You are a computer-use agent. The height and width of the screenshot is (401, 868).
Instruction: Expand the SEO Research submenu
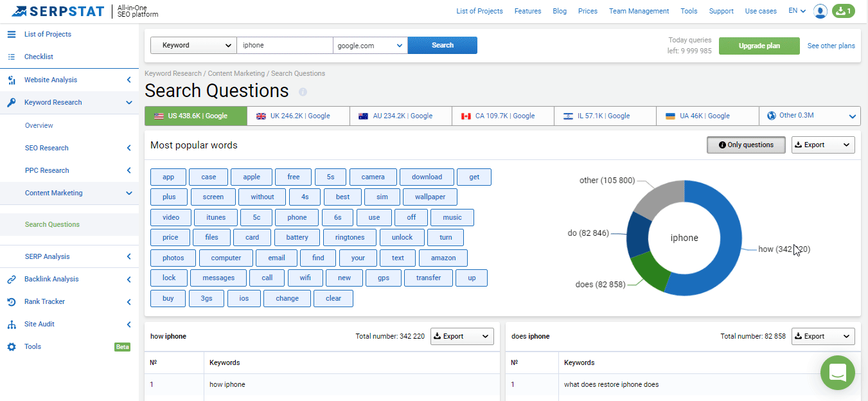[128, 148]
